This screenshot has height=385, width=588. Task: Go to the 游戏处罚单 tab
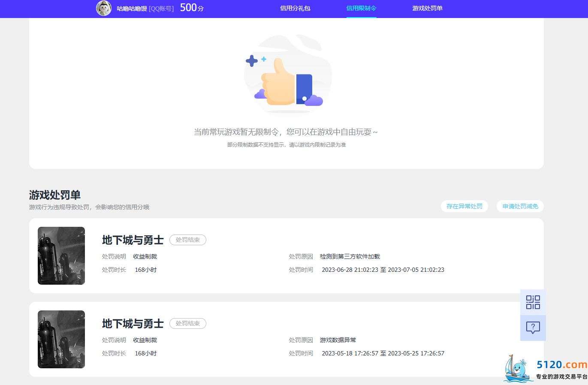[x=428, y=8]
